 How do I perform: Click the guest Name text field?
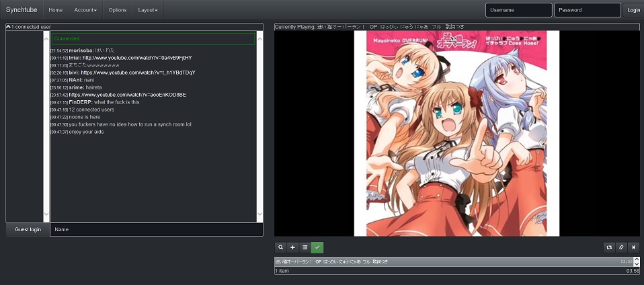(x=156, y=230)
